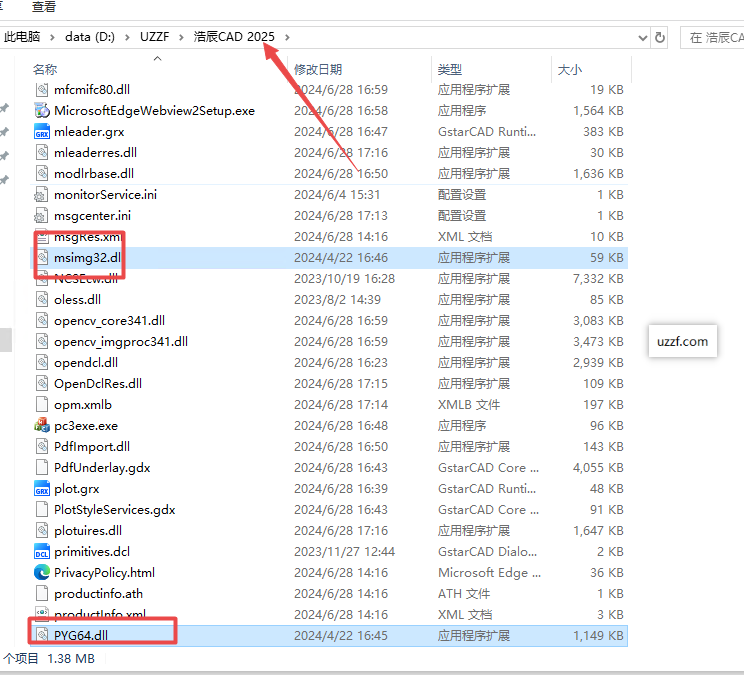Expand the chevron after data (D:)

pyautogui.click(x=128, y=37)
